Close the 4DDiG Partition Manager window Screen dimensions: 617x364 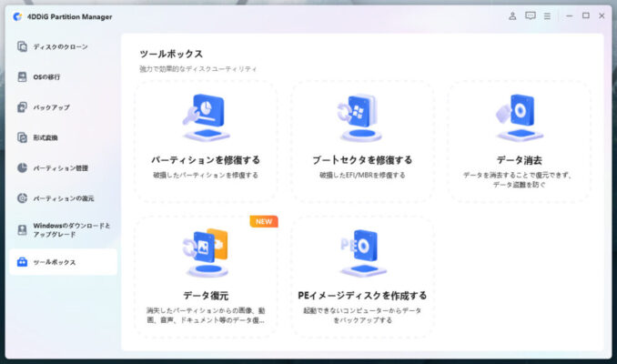(x=602, y=15)
